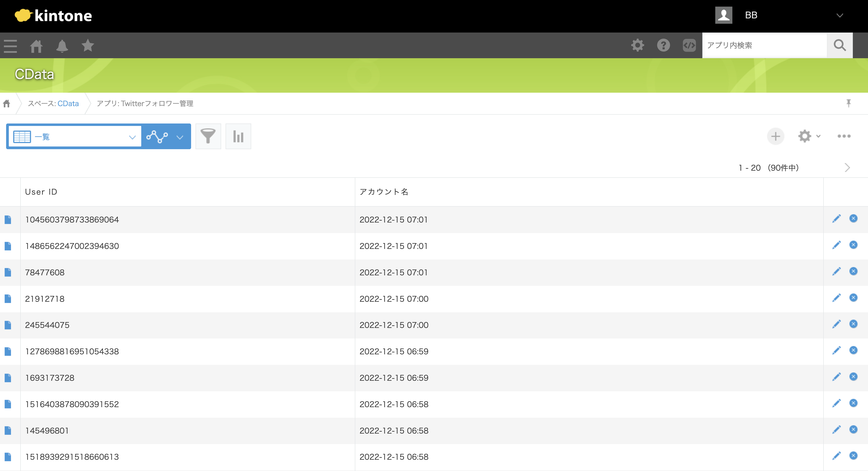This screenshot has height=471, width=868.
Task: Edit the record for User ID 78477608
Action: (x=836, y=271)
